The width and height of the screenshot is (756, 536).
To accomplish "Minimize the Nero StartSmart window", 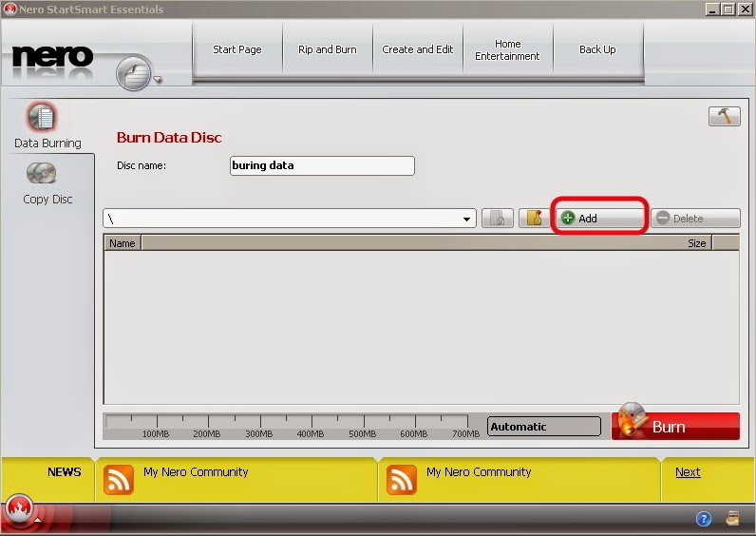I will pyautogui.click(x=711, y=10).
